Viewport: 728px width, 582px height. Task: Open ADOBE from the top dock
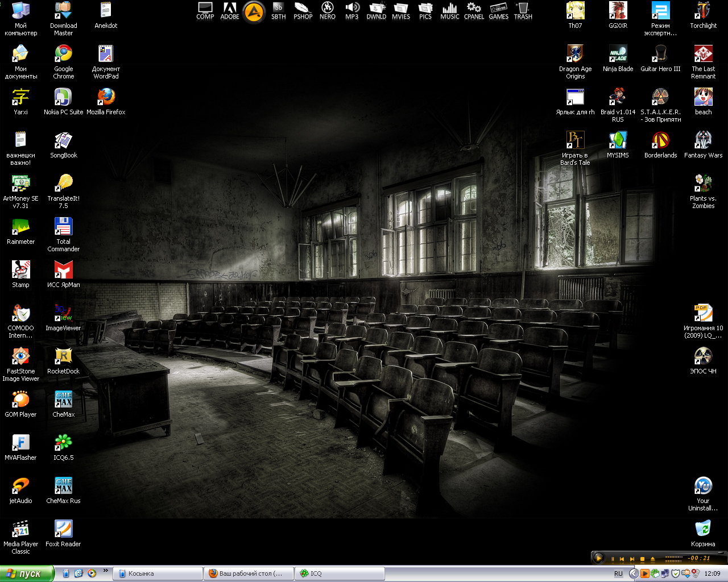(230, 11)
